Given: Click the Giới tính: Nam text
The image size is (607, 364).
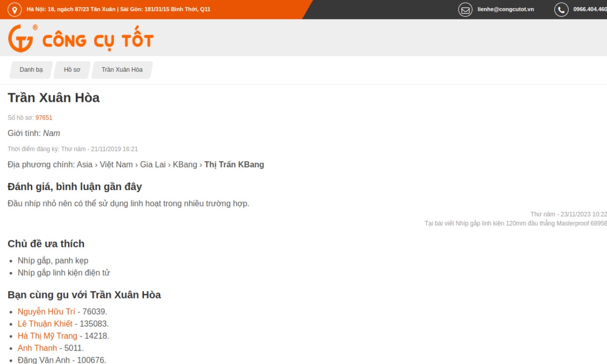Looking at the screenshot, I should pos(34,133).
